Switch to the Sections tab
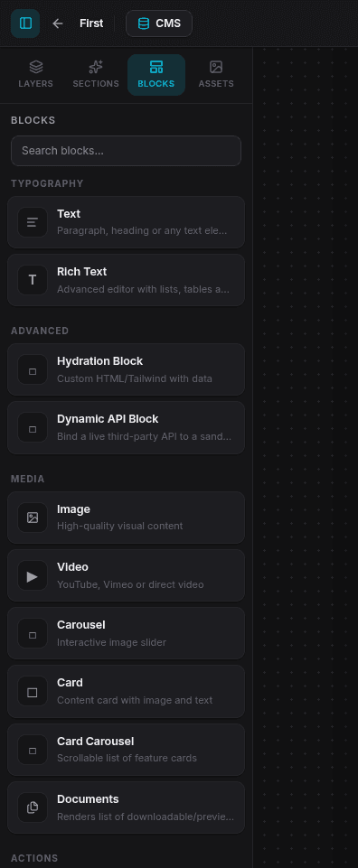 coord(96,75)
